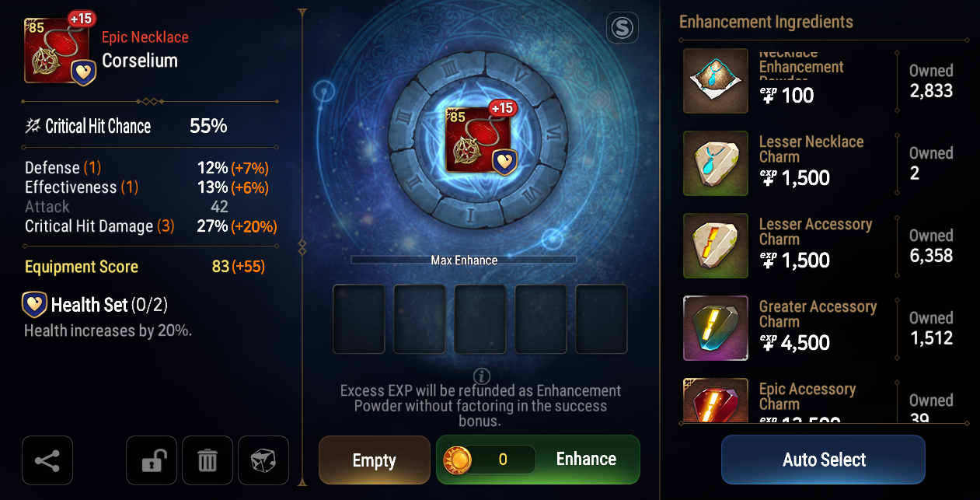
Task: Click the S icon in the enhancement circle
Action: coord(623,29)
